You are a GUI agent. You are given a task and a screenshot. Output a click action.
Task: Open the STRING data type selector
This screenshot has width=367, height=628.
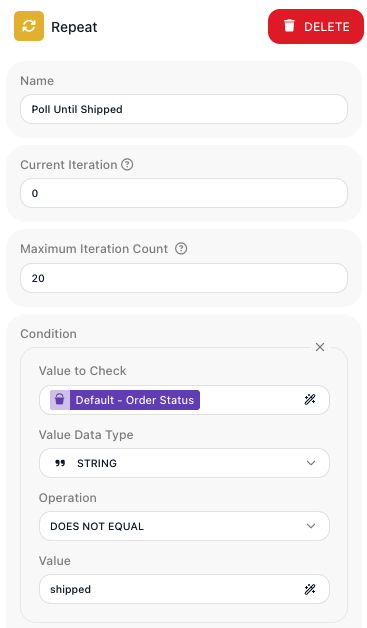184,463
